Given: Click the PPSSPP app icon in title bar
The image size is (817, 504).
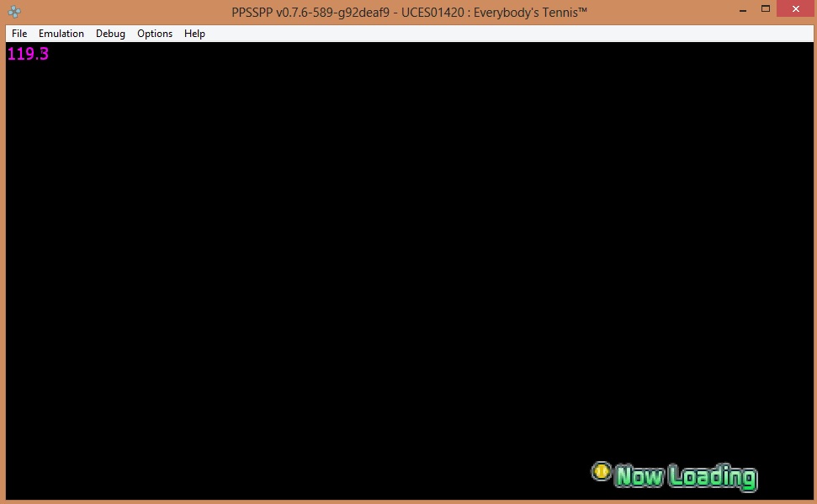Looking at the screenshot, I should (13, 12).
